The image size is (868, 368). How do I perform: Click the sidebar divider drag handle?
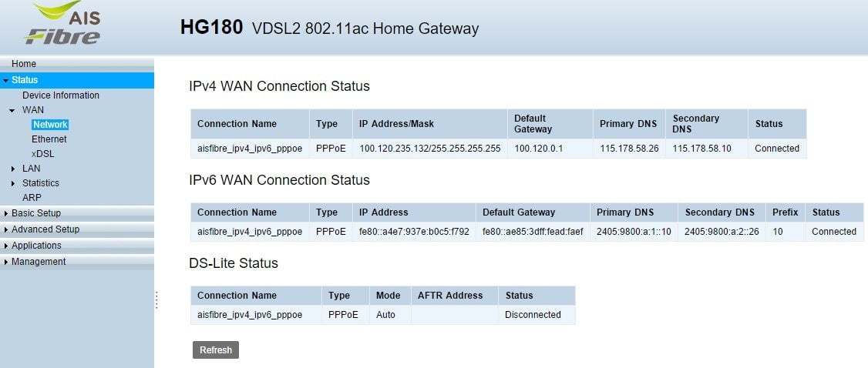156,300
